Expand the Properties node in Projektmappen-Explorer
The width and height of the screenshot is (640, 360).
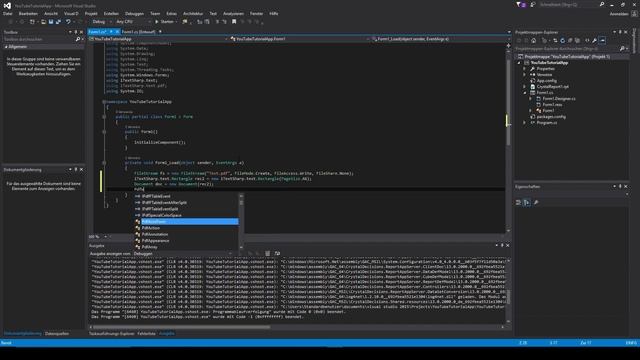(525, 69)
